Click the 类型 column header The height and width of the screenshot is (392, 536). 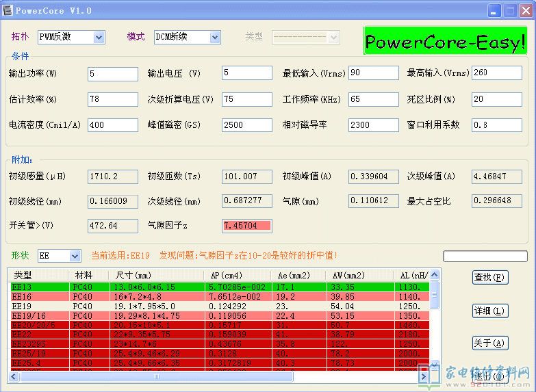38,275
